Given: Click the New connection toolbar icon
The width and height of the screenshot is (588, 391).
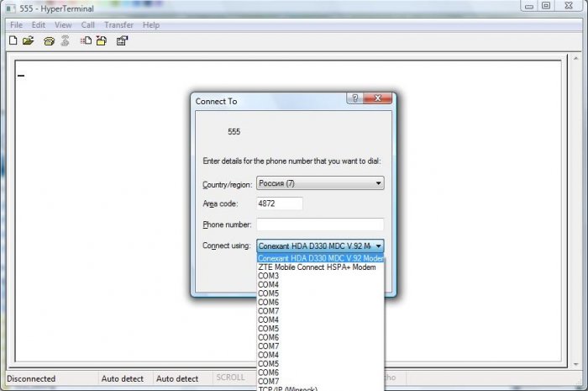Looking at the screenshot, I should (13, 40).
